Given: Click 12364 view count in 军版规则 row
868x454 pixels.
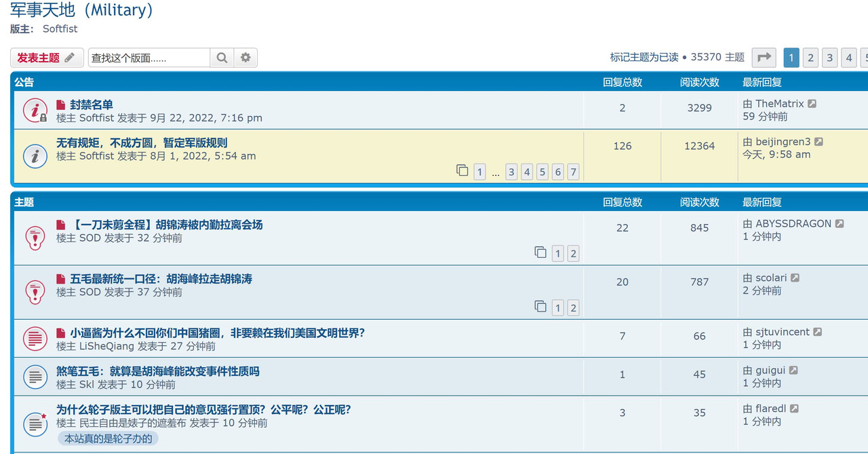Looking at the screenshot, I should click(699, 146).
